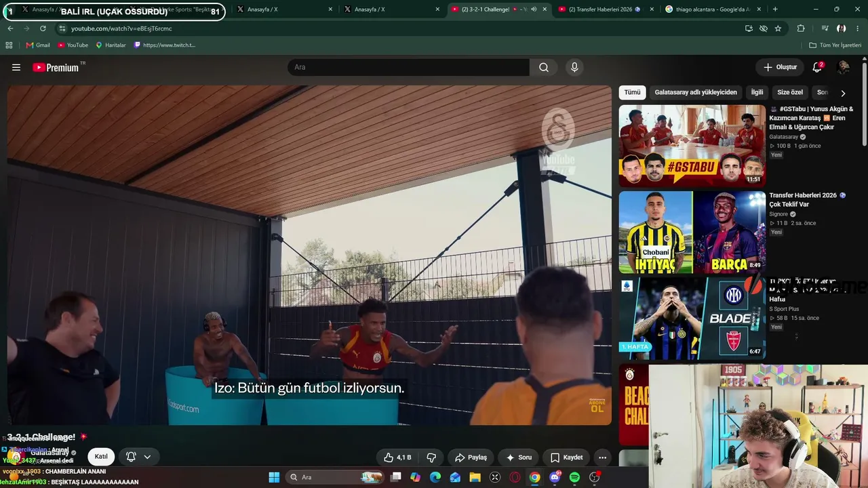Select the Galatasaray adlı yükleyiciden chip
This screenshot has width=868, height=488.
696,92
